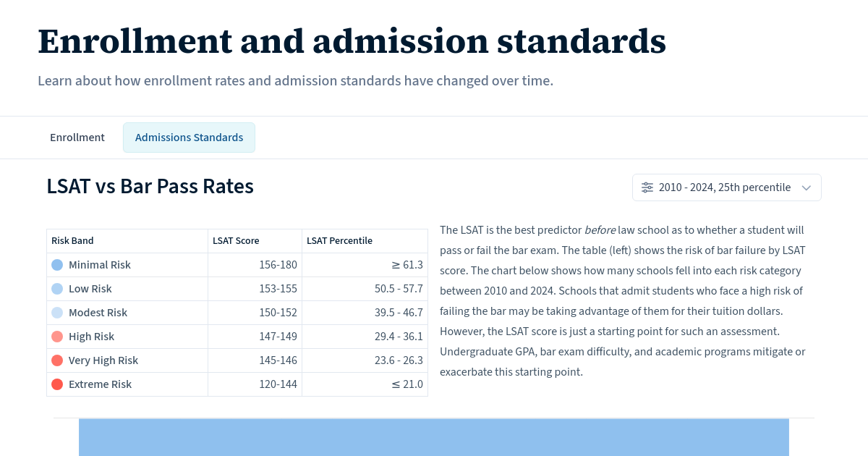Click the blue chart bar at bottom

434,437
